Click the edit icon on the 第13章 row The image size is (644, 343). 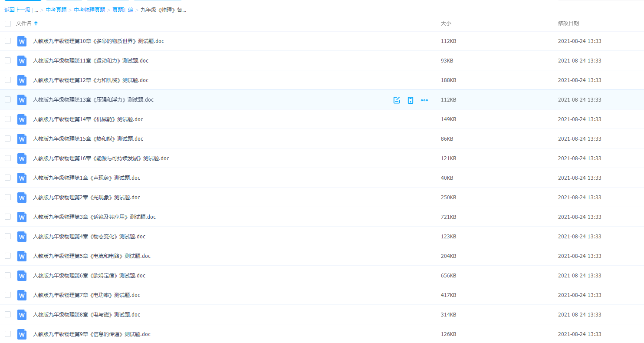[396, 100]
